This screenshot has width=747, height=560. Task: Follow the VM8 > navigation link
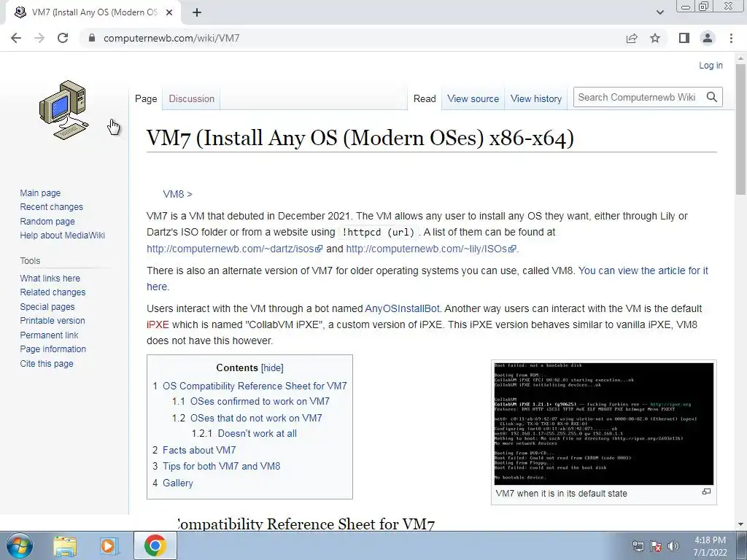coord(177,194)
